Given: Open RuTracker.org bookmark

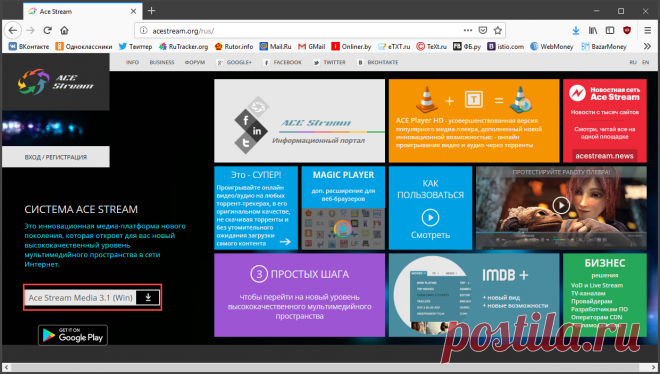Looking at the screenshot, I should [183, 46].
